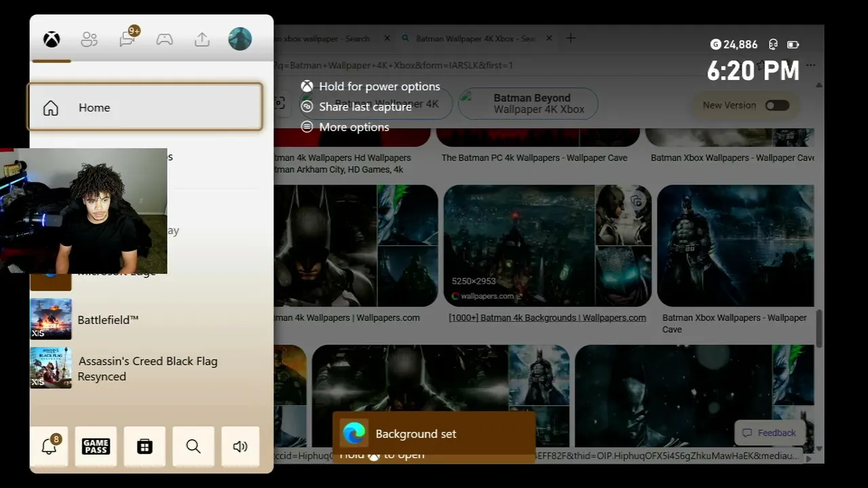Open the People tab in the guide
This screenshot has height=488, width=868.
[89, 39]
